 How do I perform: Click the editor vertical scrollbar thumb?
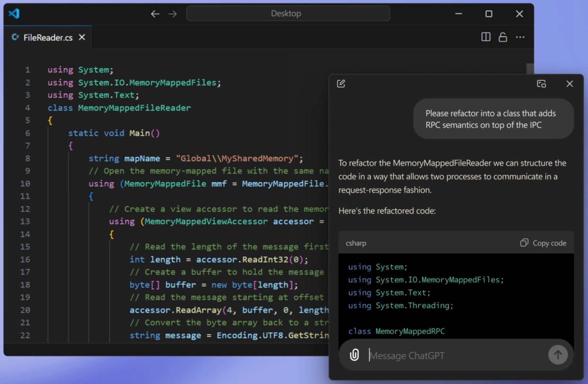point(530,68)
